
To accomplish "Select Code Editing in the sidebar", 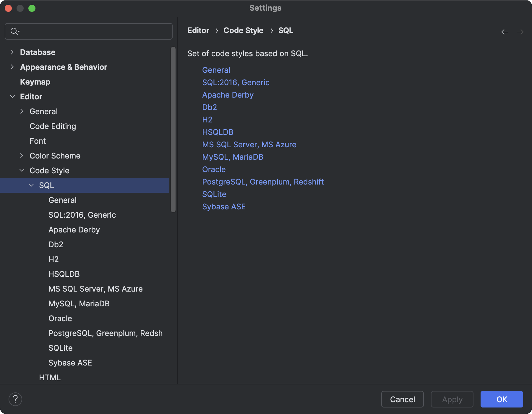I will point(53,126).
